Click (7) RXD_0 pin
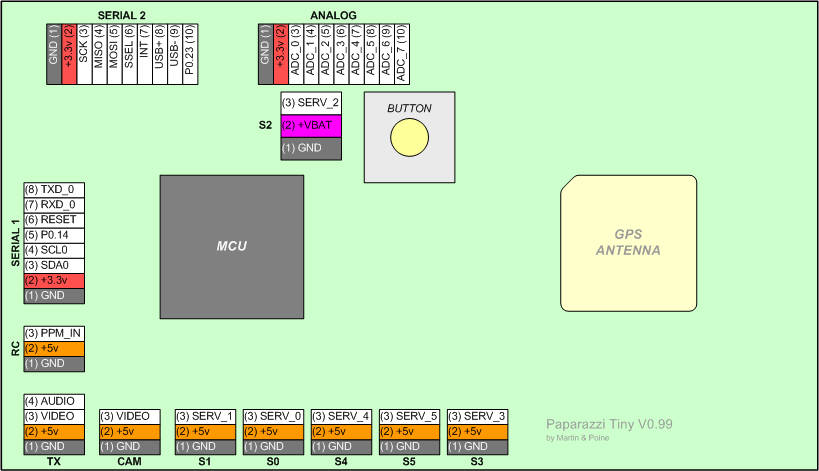 [x=54, y=205]
